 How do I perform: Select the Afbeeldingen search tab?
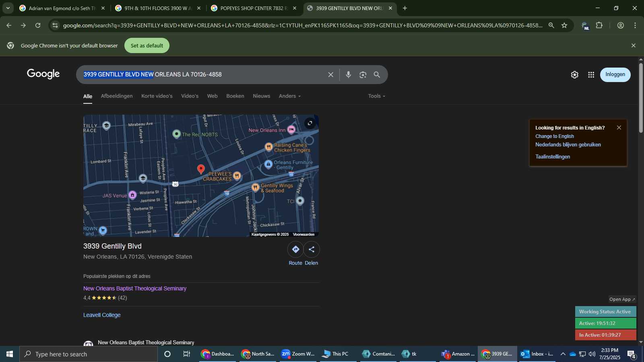[x=117, y=96]
